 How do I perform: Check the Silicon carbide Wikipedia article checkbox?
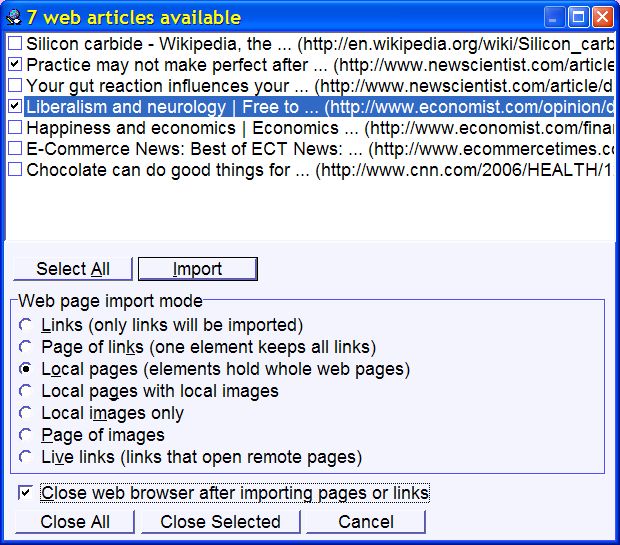coord(15,43)
